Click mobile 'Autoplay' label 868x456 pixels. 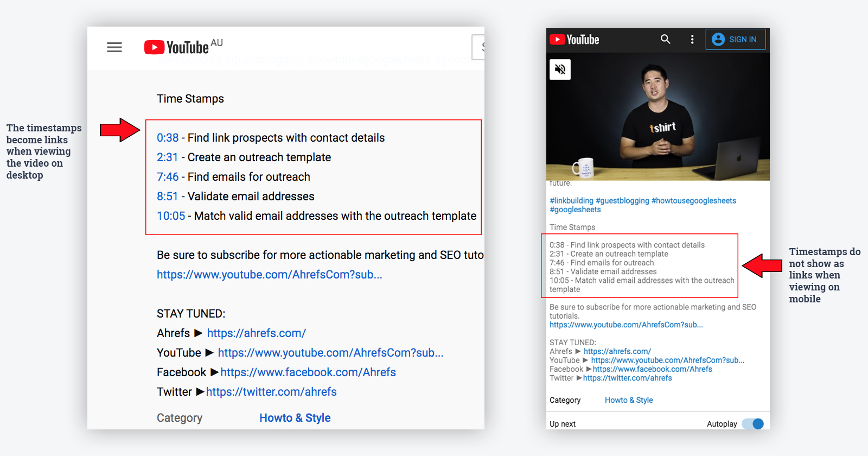tap(722, 424)
